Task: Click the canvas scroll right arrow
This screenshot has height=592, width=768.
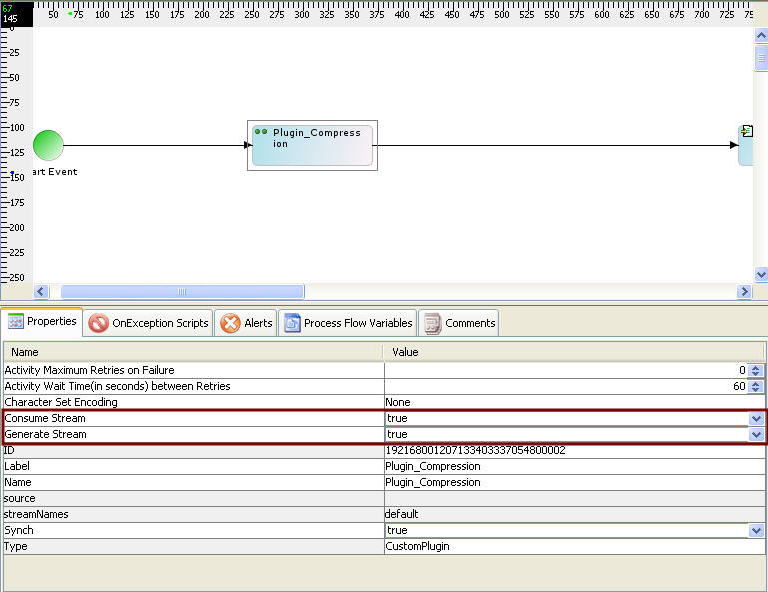Action: (x=744, y=291)
